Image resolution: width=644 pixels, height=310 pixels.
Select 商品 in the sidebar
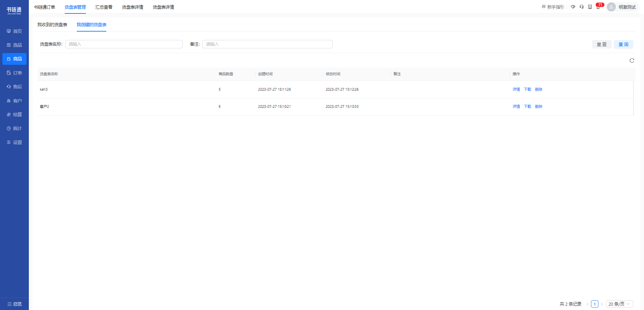(x=14, y=59)
